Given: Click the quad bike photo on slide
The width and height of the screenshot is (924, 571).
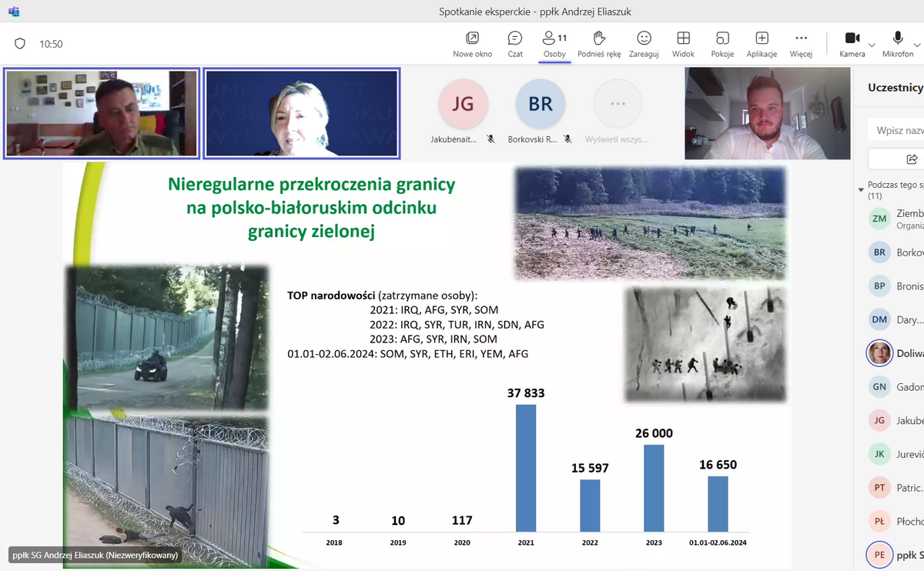Looking at the screenshot, I should pos(167,338).
